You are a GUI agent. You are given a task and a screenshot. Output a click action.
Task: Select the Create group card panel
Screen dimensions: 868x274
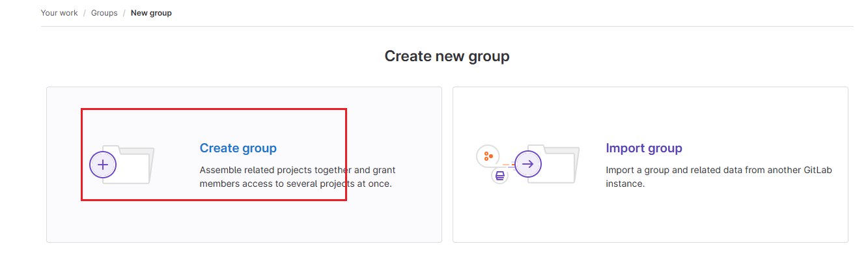(x=244, y=165)
